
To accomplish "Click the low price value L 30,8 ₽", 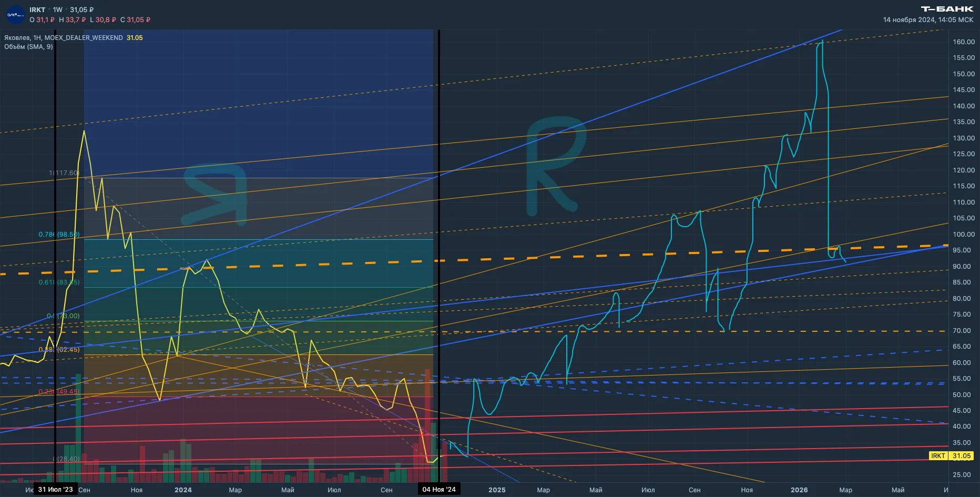I will tap(103, 19).
